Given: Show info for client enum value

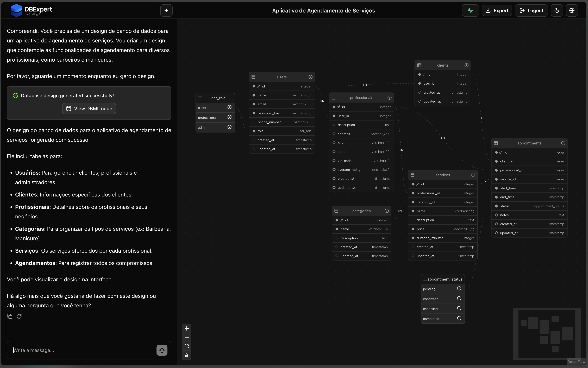Looking at the screenshot, I should (229, 107).
